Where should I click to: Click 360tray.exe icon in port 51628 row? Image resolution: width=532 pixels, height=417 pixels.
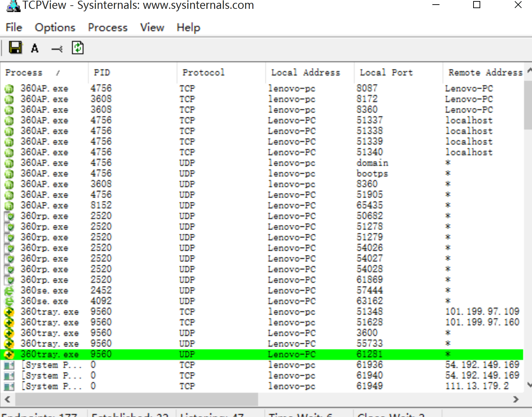(x=9, y=322)
